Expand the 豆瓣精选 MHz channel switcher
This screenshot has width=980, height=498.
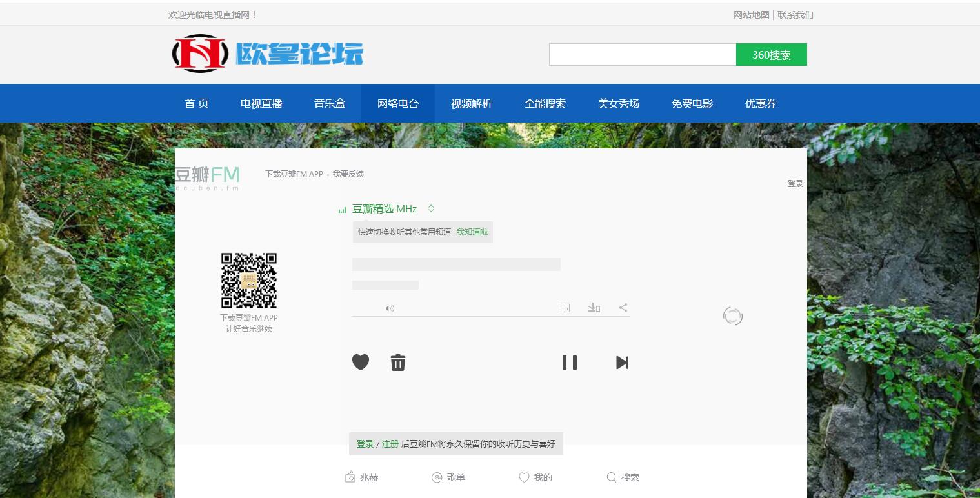tap(431, 208)
